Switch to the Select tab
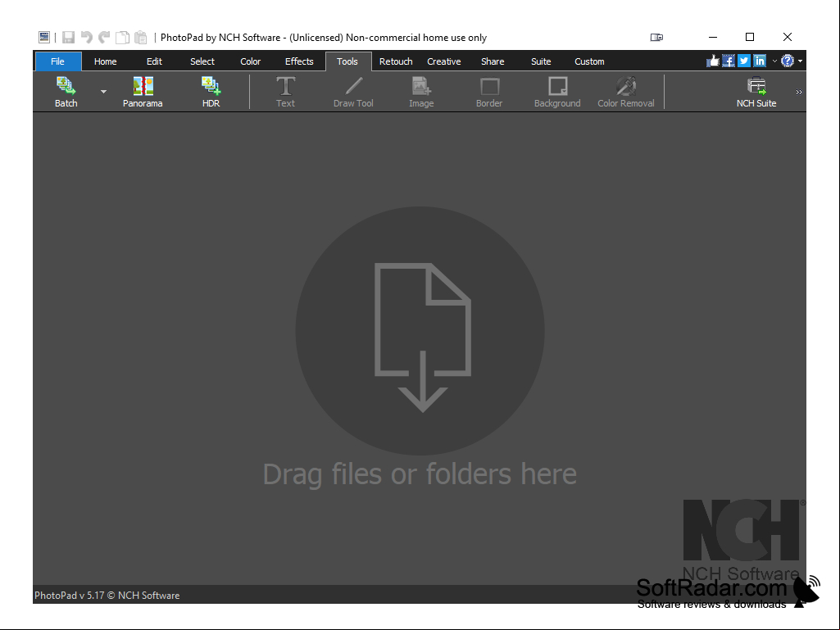 [x=202, y=61]
